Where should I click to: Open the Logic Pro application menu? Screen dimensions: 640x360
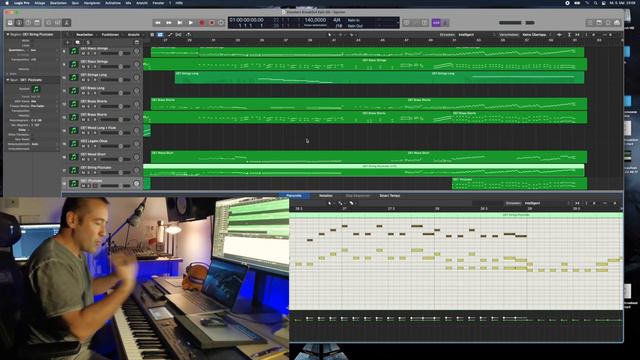click(x=22, y=3)
